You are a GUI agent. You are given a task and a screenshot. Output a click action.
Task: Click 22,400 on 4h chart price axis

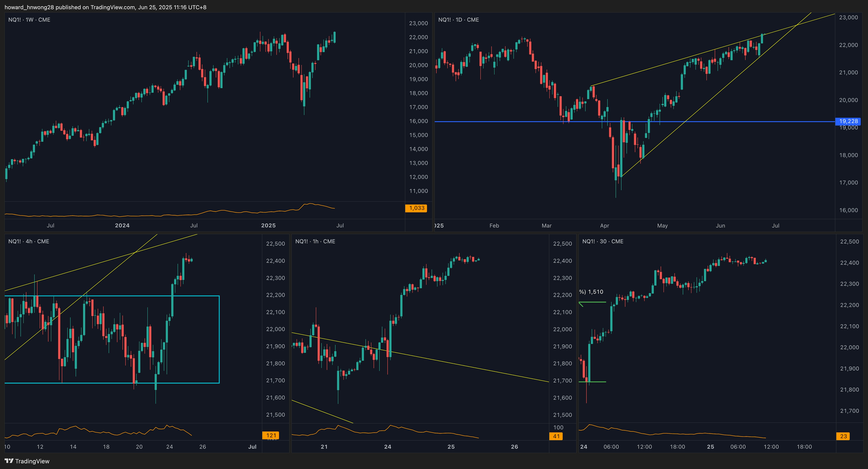pyautogui.click(x=275, y=261)
